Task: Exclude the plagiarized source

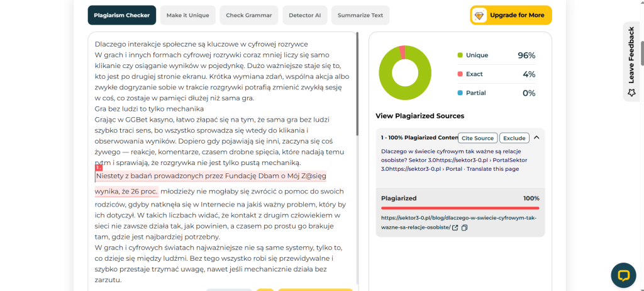Action: [514, 138]
